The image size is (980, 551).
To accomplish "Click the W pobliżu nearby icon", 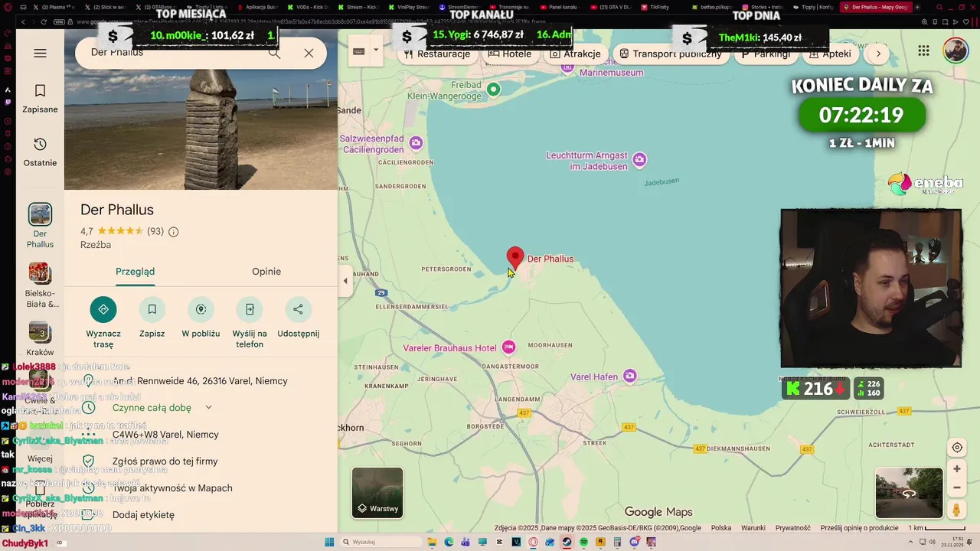I will tap(201, 309).
